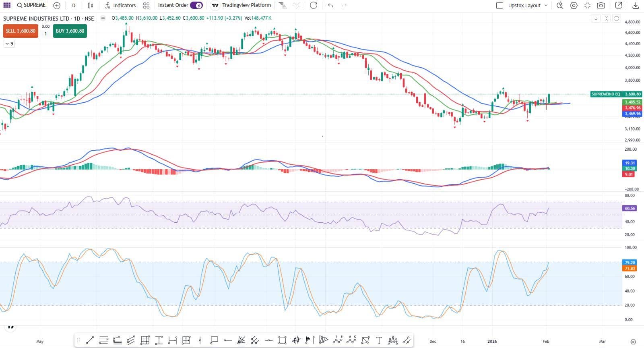Collapse the price pane
This screenshot has width=644, height=348.
[x=606, y=19]
